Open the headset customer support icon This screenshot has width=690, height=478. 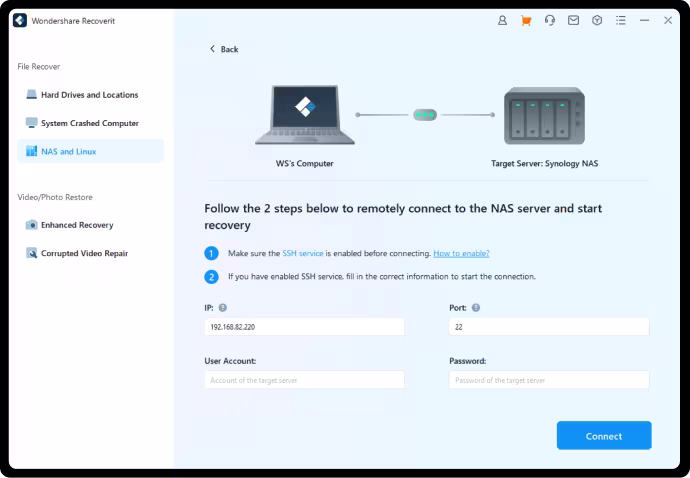pos(550,21)
